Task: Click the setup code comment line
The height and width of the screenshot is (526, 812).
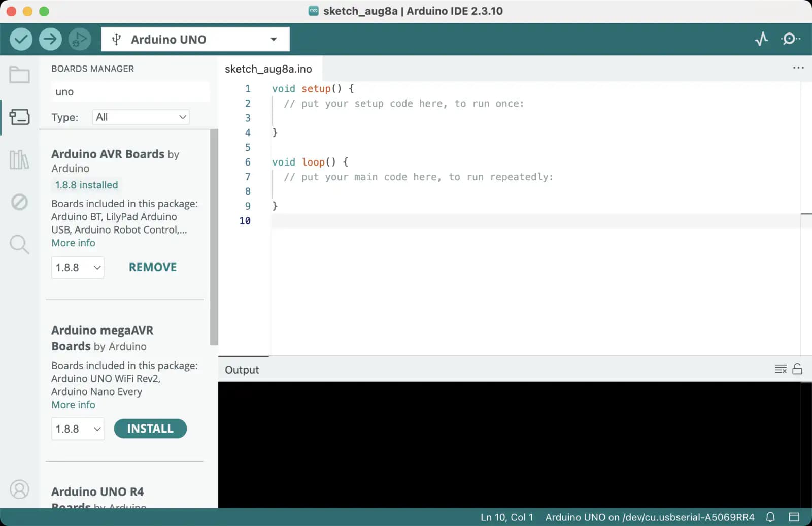Action: pos(403,104)
